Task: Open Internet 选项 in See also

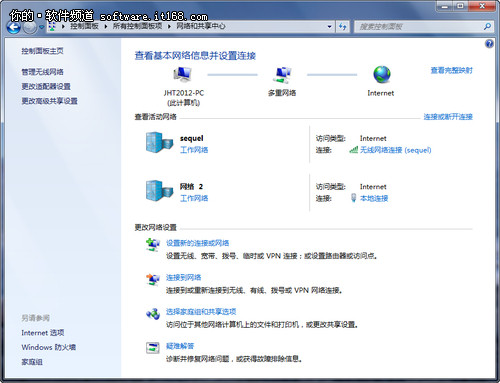Action: point(43,333)
